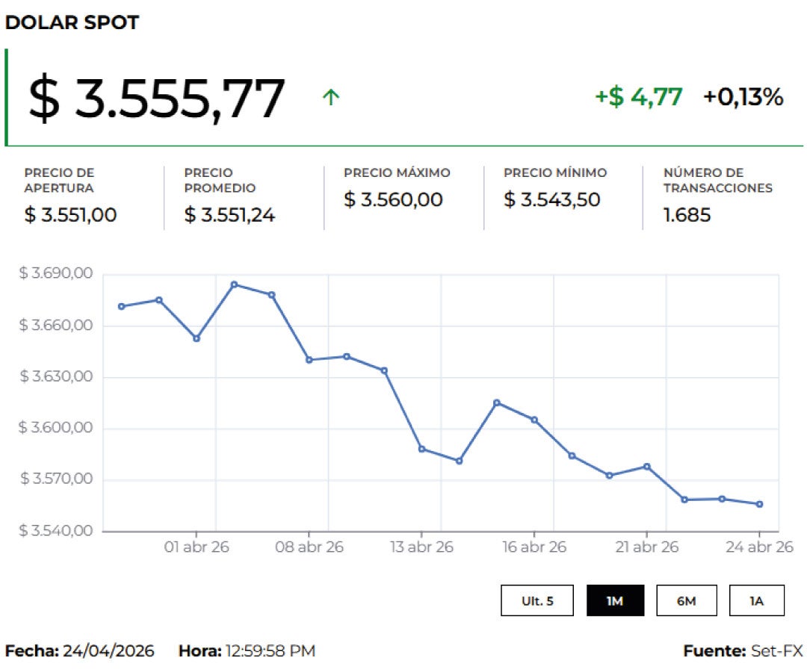Click the main price $ 3.555,77

(157, 99)
